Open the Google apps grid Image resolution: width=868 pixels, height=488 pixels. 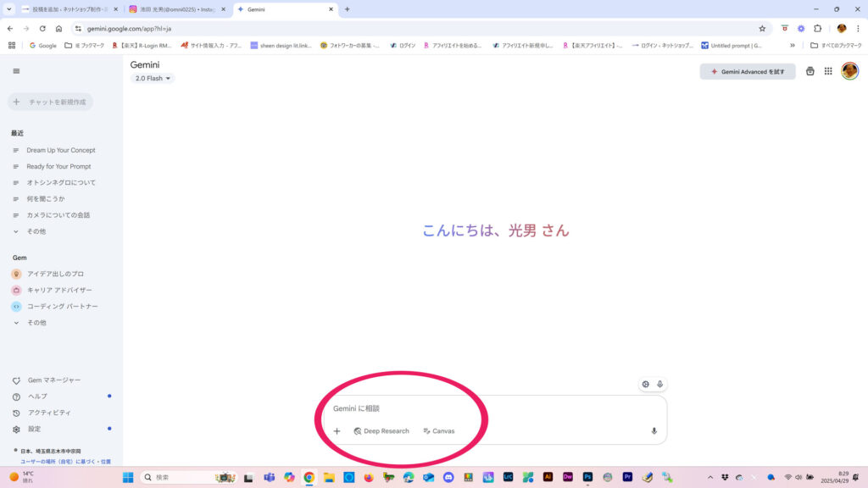pos(828,71)
